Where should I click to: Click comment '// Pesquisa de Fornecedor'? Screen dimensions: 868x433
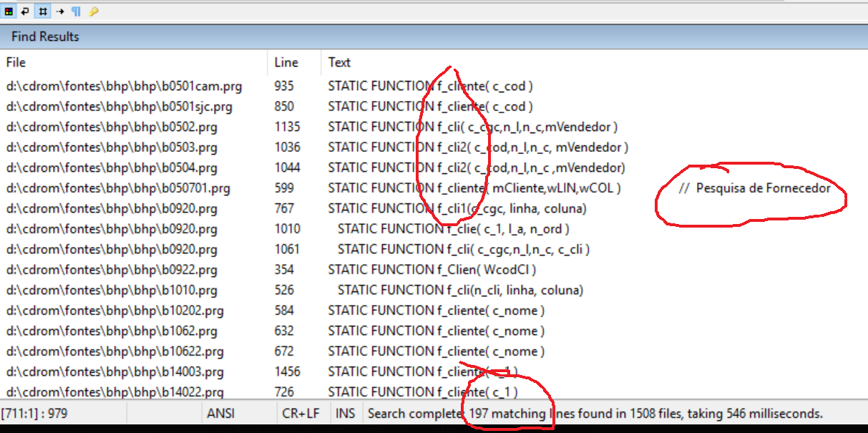[754, 189]
